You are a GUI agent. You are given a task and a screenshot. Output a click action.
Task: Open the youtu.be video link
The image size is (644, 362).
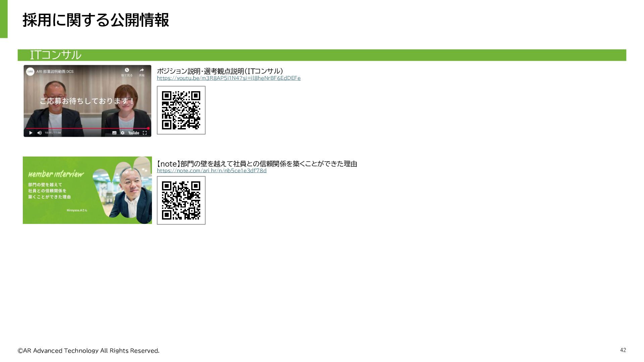click(228, 78)
